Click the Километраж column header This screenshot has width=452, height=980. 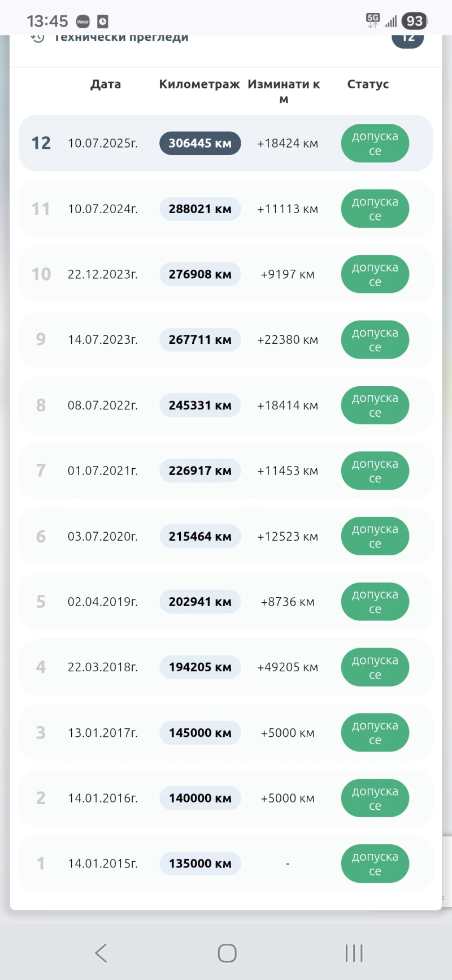199,84
